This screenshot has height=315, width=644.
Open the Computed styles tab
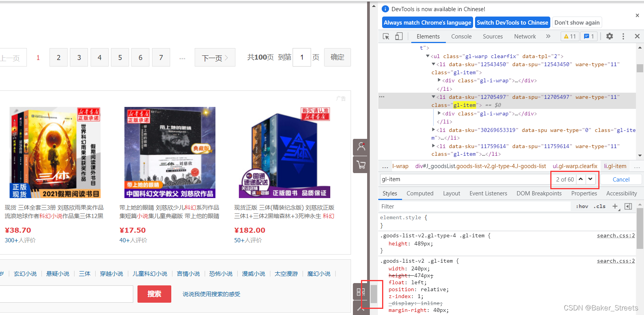(x=420, y=193)
